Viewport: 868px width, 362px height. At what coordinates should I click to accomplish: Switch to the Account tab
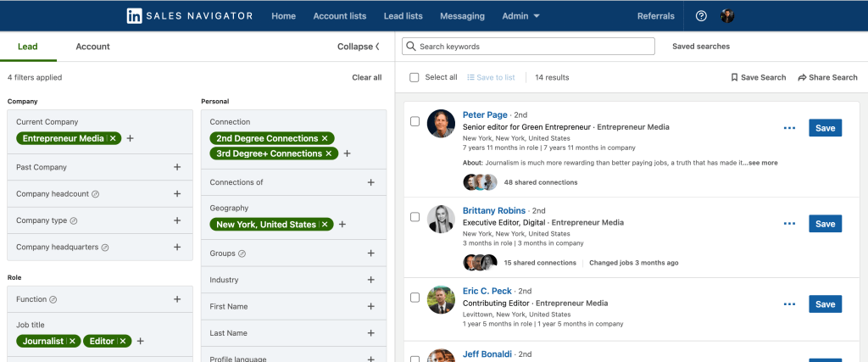[92, 47]
